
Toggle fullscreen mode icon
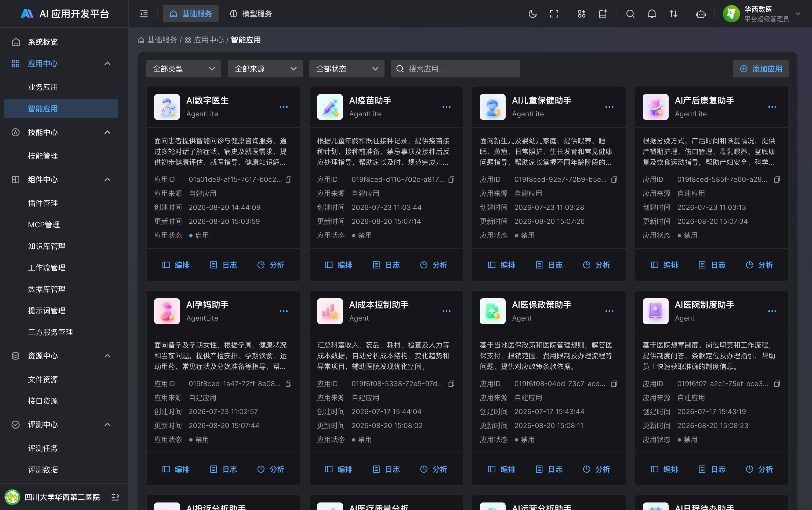point(554,14)
